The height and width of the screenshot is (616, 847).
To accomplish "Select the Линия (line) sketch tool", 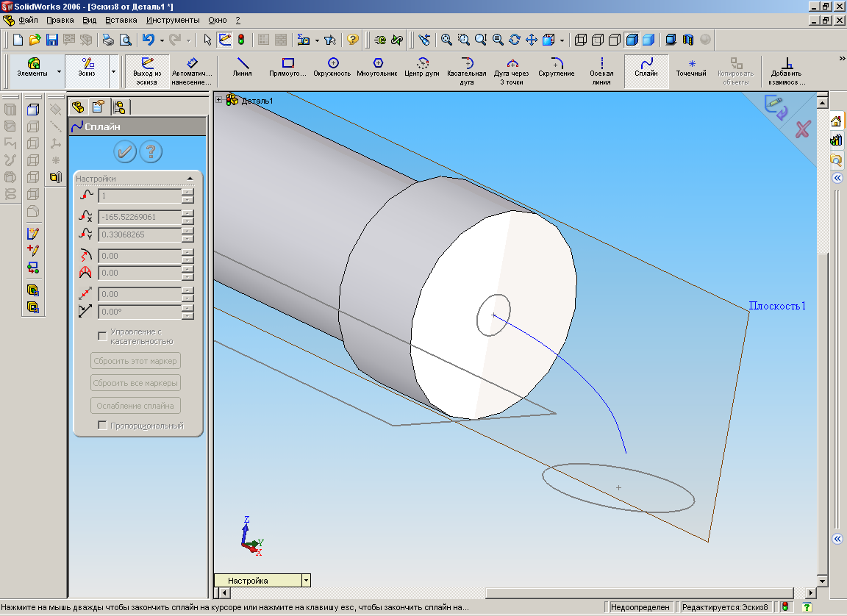I will pos(243,68).
